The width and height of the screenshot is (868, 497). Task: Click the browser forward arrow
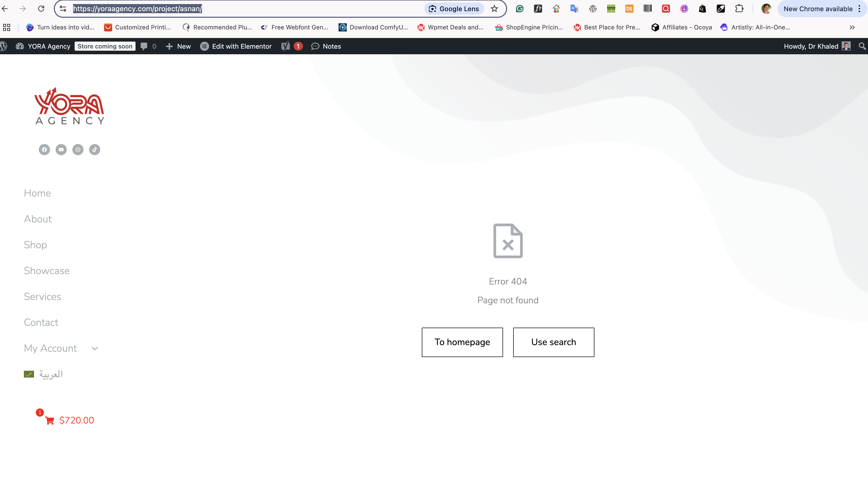pos(23,9)
